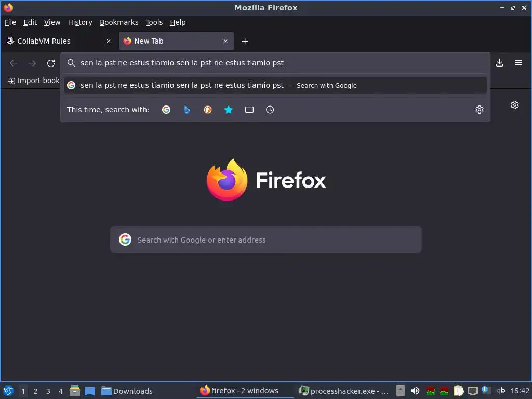Click the show desktop taskbar icon
Image resolution: width=532 pixels, height=399 pixels.
[90, 391]
